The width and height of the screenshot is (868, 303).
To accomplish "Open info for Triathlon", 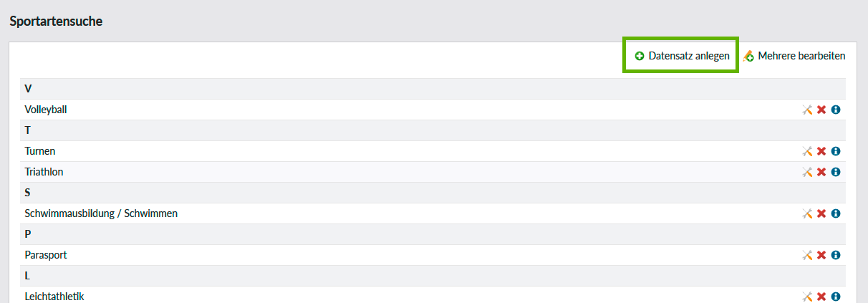I will coord(835,173).
